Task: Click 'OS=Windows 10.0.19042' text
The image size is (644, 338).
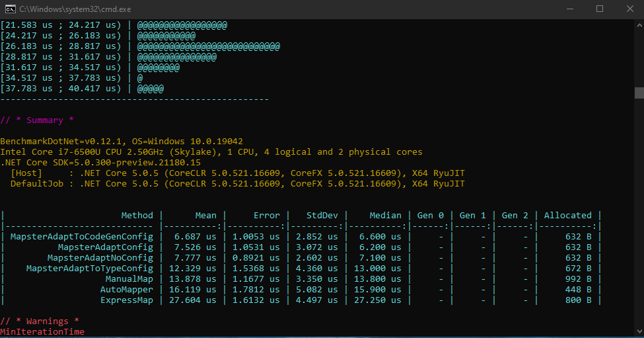Action: [188, 142]
